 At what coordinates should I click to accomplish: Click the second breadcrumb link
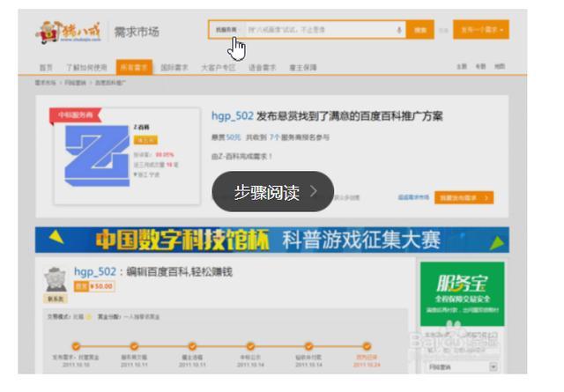(75, 83)
